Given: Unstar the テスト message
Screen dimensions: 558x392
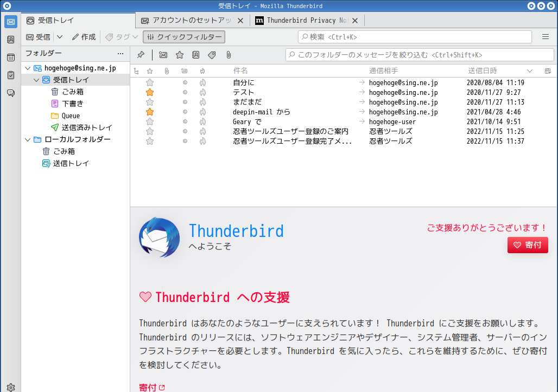Looking at the screenshot, I should click(x=150, y=92).
